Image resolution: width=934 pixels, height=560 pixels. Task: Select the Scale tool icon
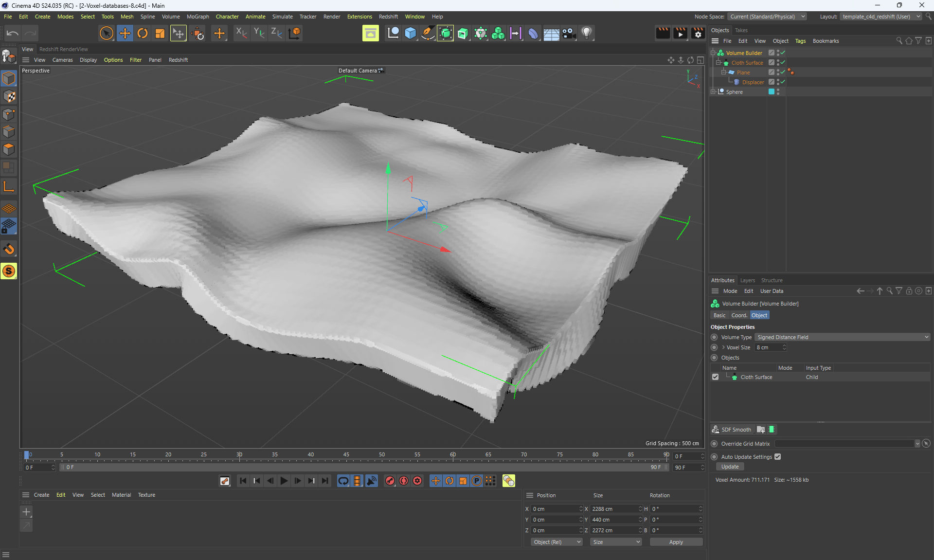(160, 33)
